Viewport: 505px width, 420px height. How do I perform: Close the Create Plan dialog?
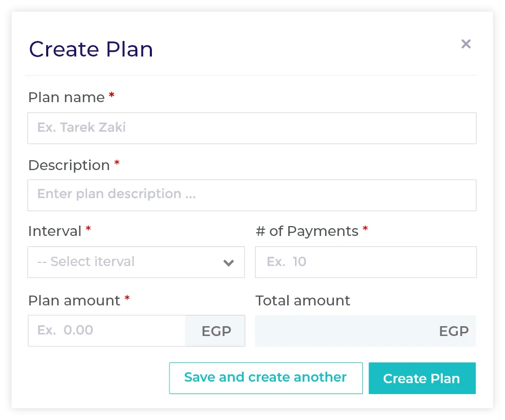click(466, 44)
